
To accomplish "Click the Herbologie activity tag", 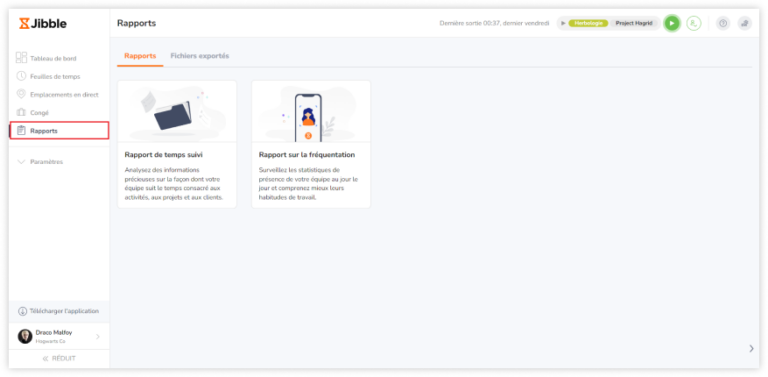I will coord(588,23).
